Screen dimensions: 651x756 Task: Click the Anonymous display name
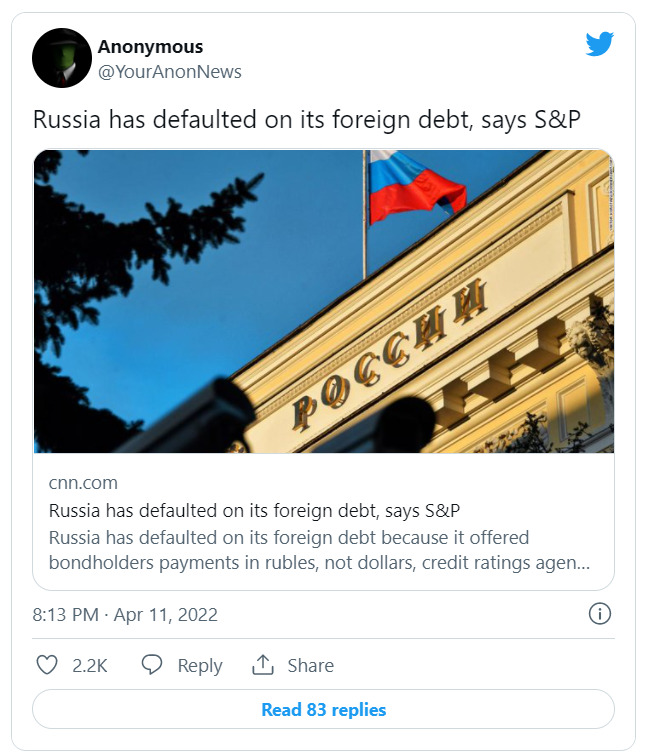150,46
